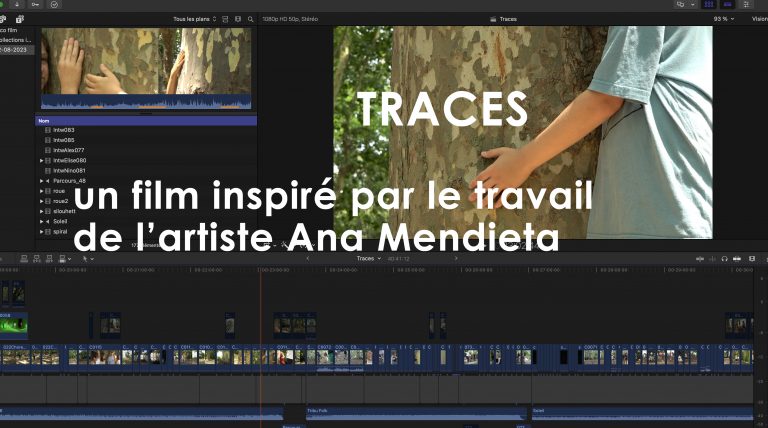Click the Traces title in viewer header
The width and height of the screenshot is (768, 428).
click(x=508, y=19)
